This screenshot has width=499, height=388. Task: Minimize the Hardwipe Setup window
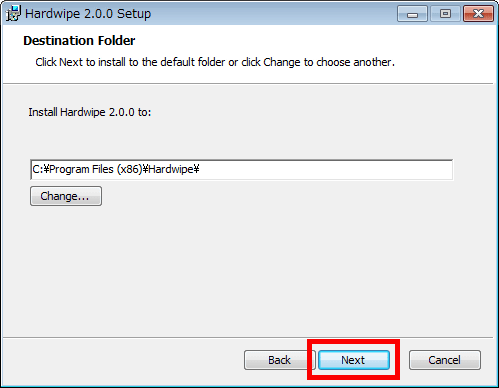(x=412, y=14)
